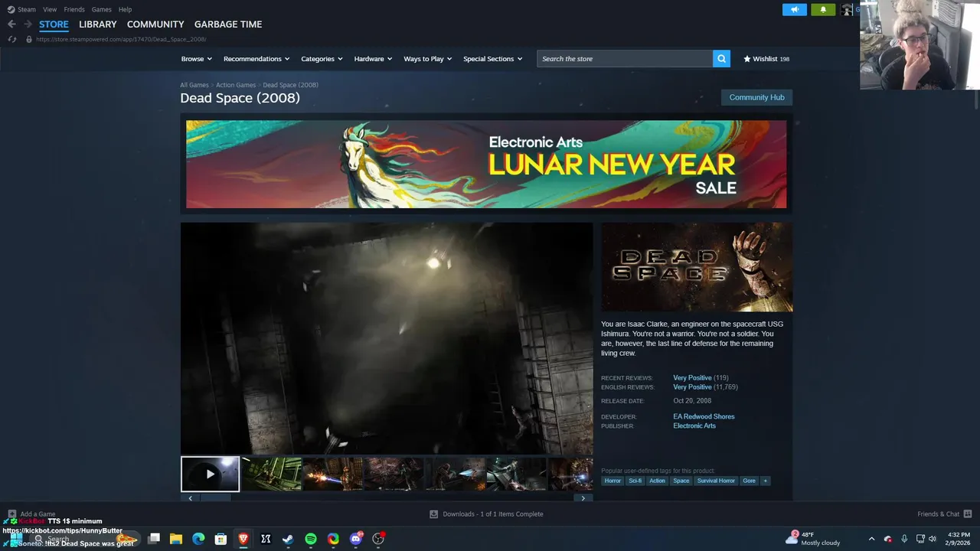Open Discord from taskbar

[x=355, y=539]
